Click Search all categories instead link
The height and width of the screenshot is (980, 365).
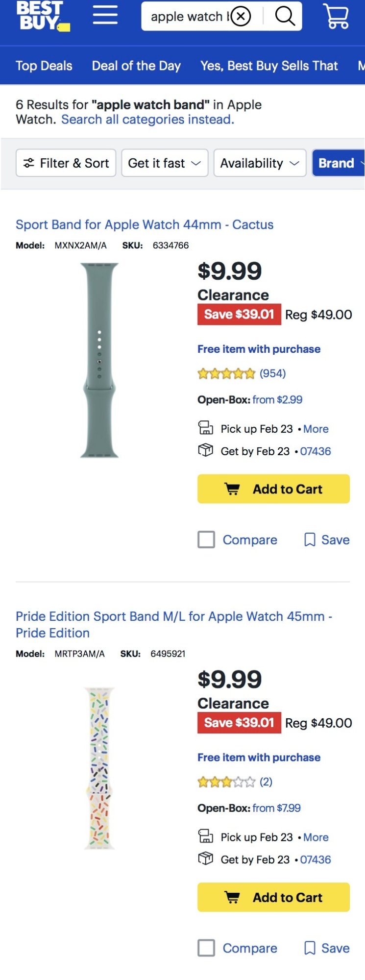click(x=147, y=120)
